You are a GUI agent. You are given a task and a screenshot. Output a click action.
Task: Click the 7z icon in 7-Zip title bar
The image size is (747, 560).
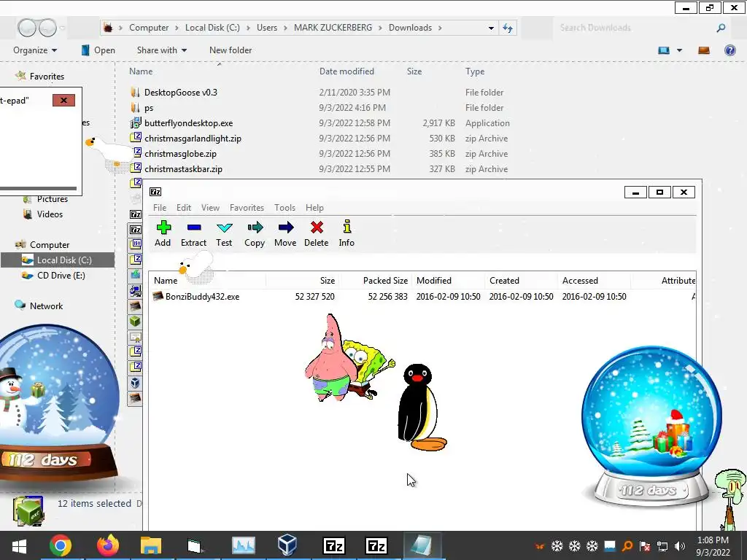(x=156, y=192)
